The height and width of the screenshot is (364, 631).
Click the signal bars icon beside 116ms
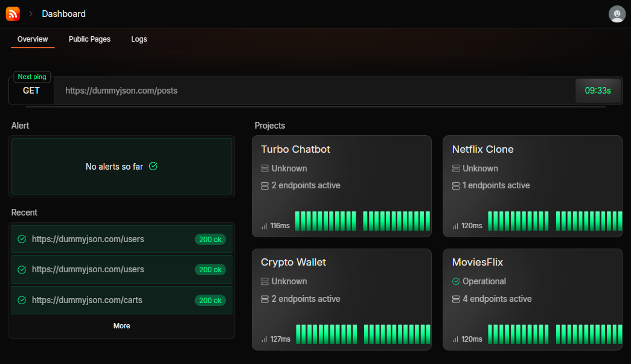(264, 226)
